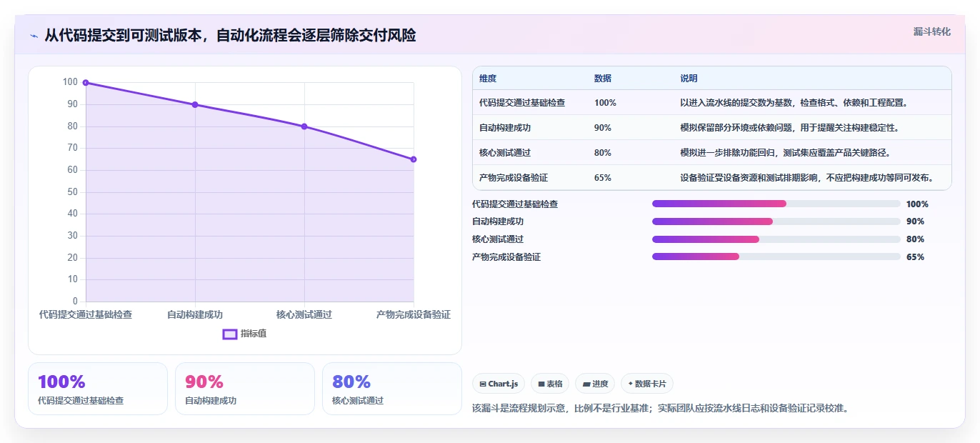The width and height of the screenshot is (980, 443).
Task: Click x-axis label 产物完成设备验证
Action: [x=414, y=314]
